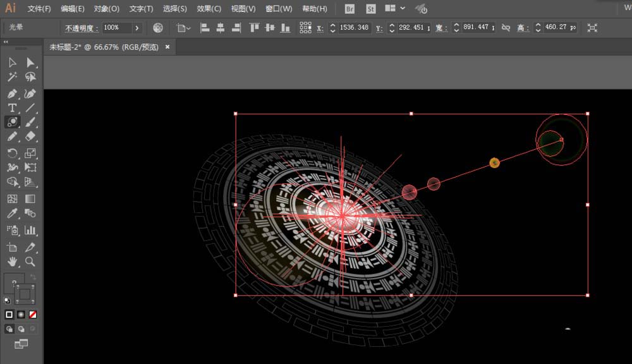Select the Warp tool
This screenshot has width=632, height=364.
[12, 167]
